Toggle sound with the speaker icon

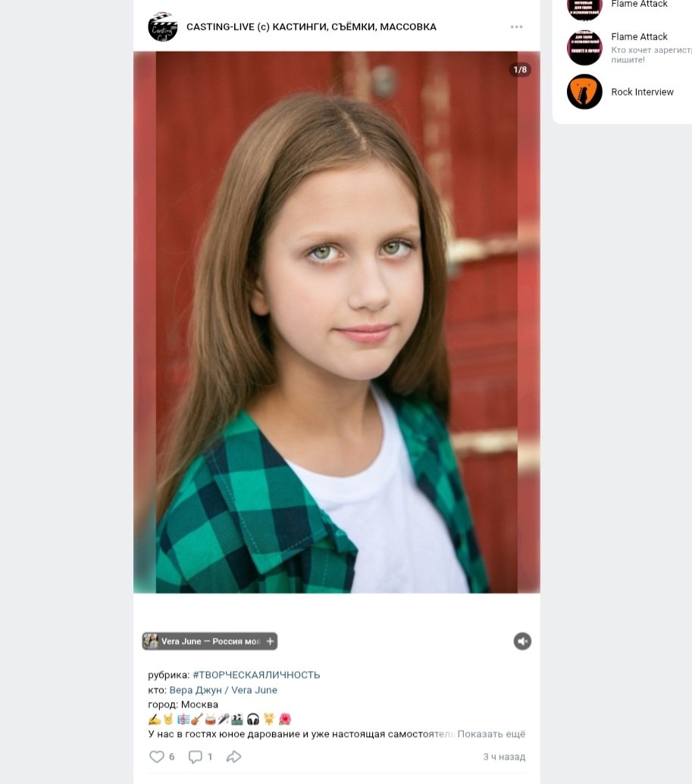point(522,641)
